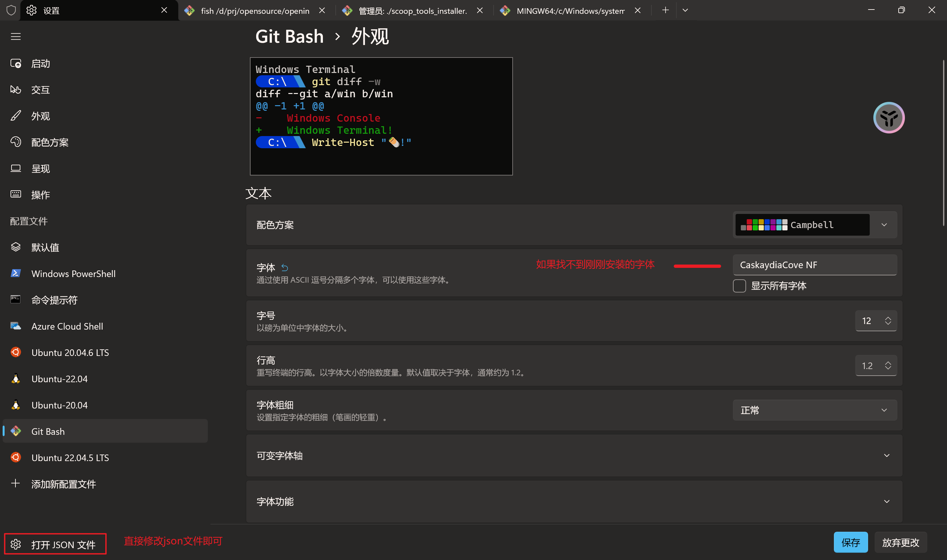The height and width of the screenshot is (560, 947).
Task: Click 打开 JSON 文件 button
Action: tap(55, 544)
